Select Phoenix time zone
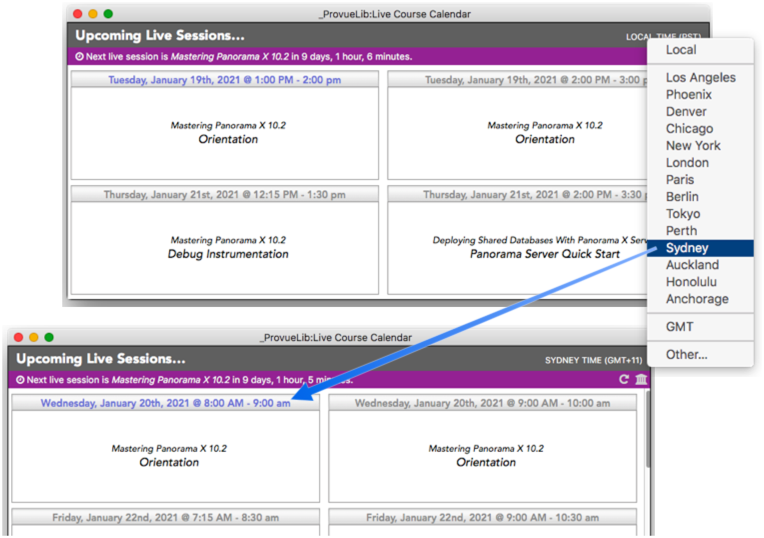This screenshot has height=538, width=764. click(700, 95)
